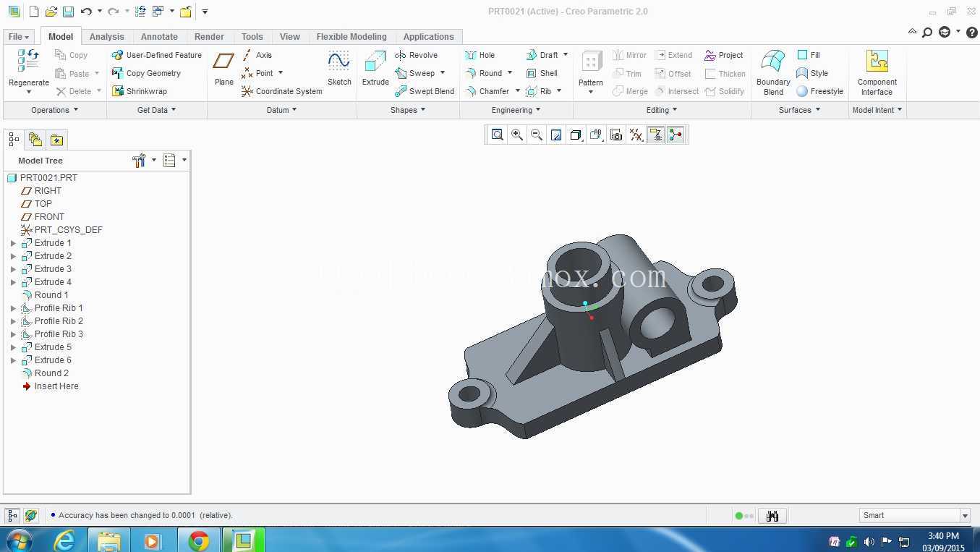Create a new file from quick access toolbar
This screenshot has width=980, height=552.
[33, 12]
